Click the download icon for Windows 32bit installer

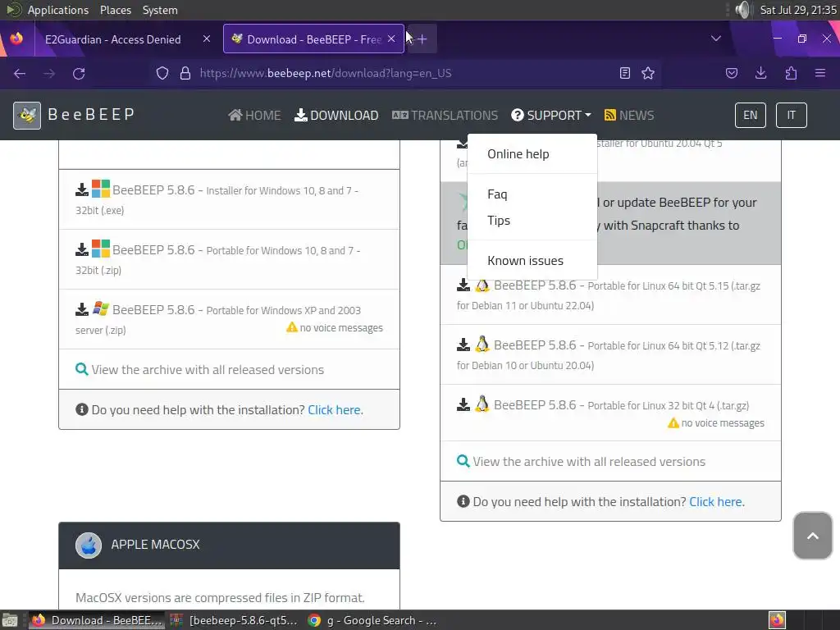point(82,189)
